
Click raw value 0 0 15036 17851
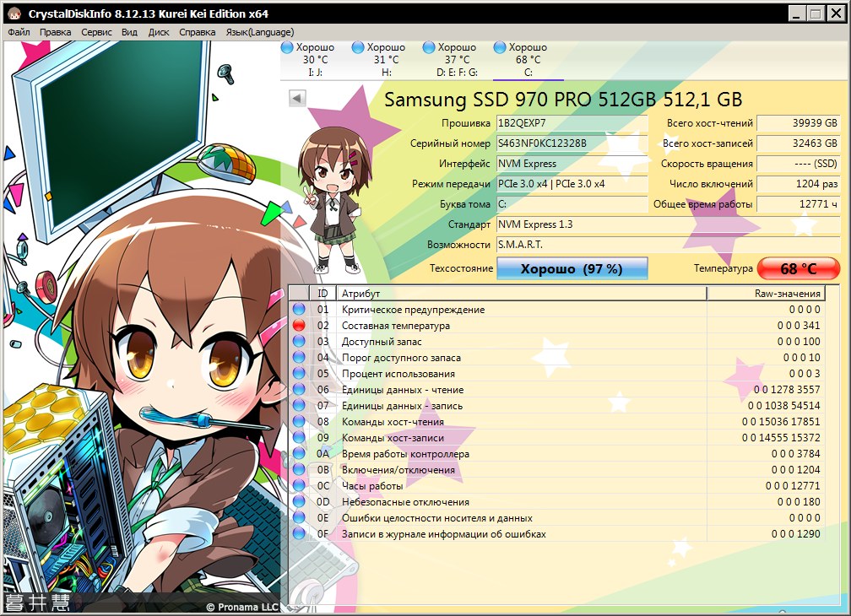(x=781, y=421)
